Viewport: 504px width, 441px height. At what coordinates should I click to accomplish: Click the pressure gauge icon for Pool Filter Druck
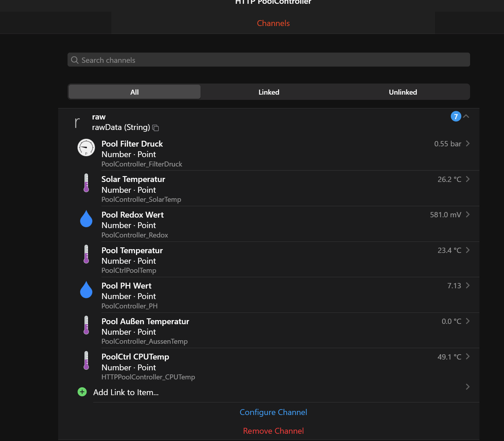(86, 147)
